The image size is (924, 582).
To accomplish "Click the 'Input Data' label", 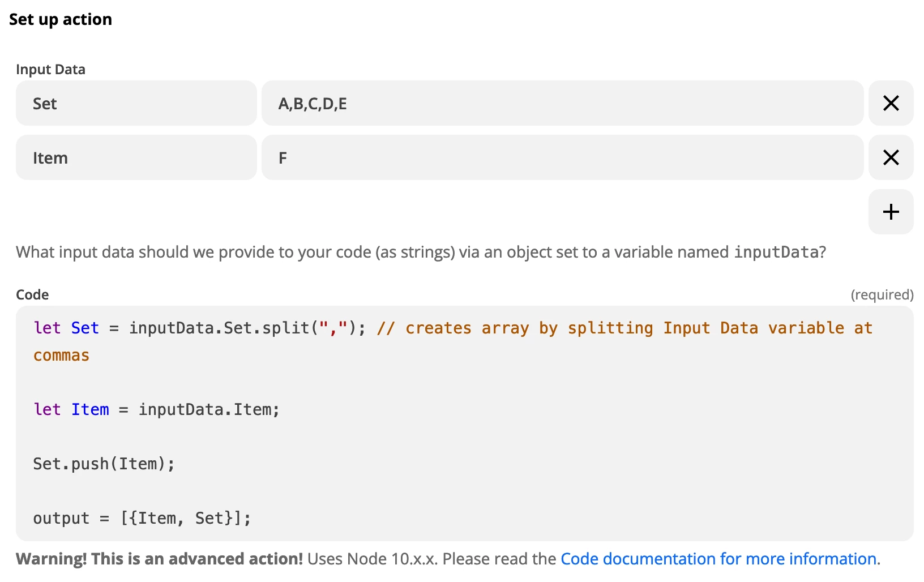I will pos(50,70).
